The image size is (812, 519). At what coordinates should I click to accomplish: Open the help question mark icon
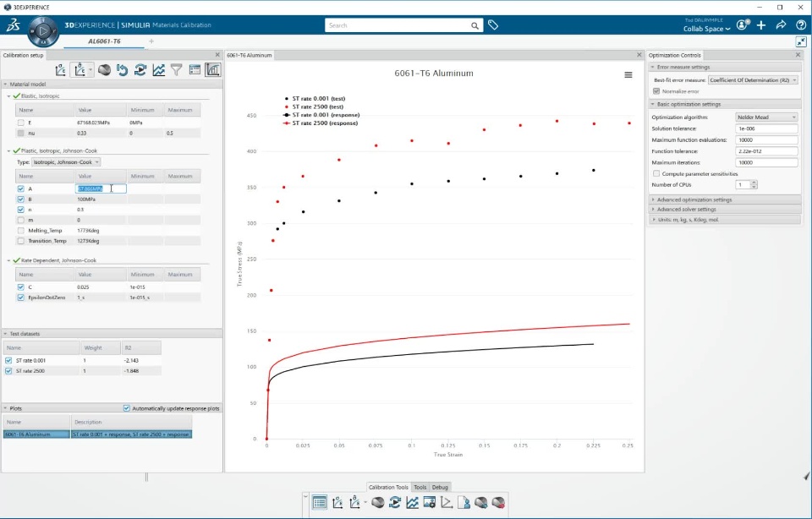coord(801,25)
